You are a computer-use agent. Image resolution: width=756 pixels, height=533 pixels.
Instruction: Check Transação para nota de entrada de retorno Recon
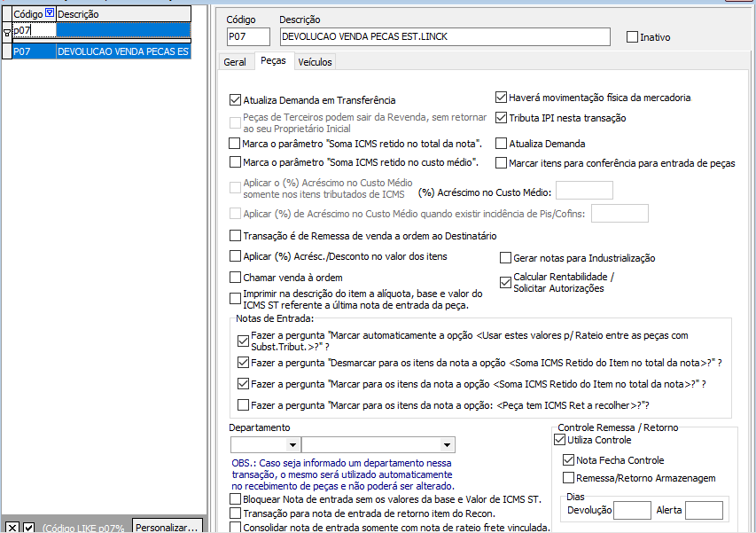(235, 513)
